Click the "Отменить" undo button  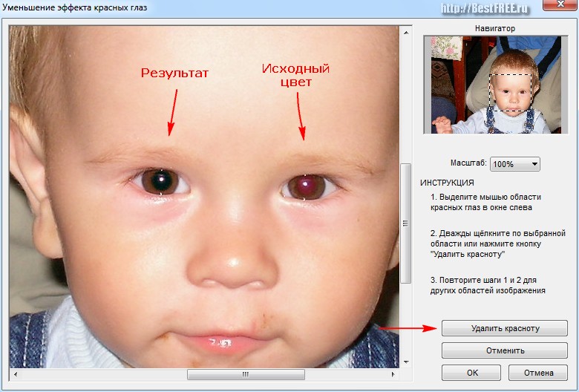point(505,350)
